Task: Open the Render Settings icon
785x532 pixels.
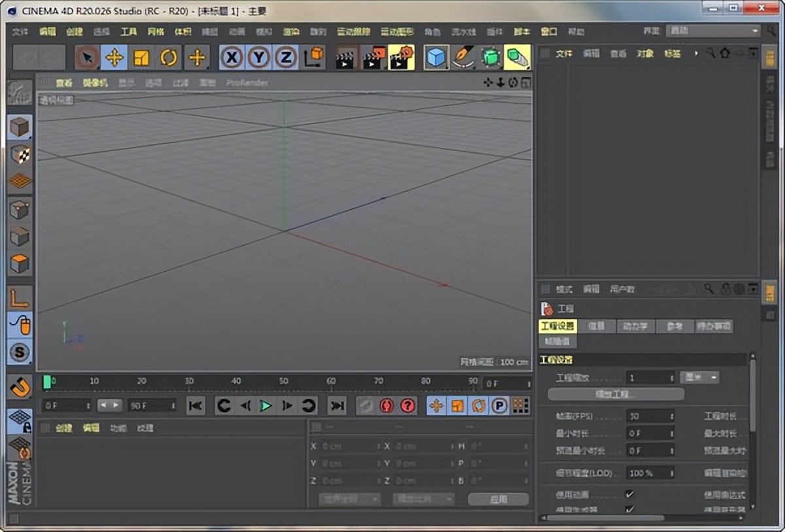Action: [400, 56]
